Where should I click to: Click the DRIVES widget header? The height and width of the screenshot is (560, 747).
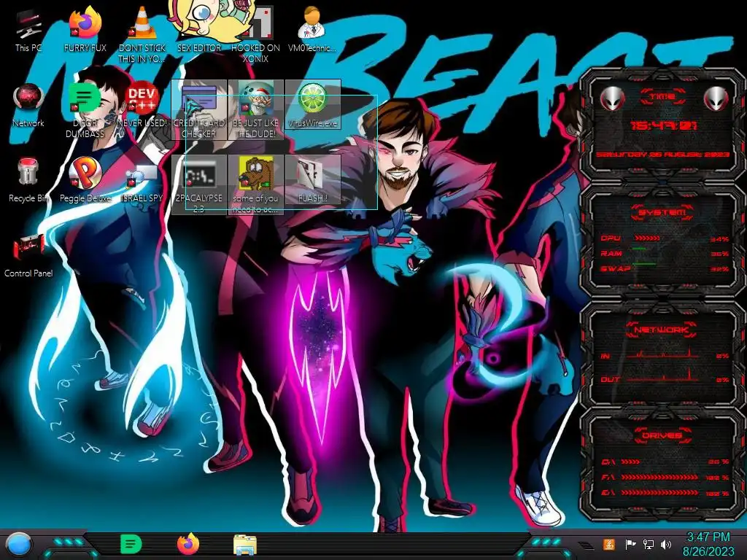[662, 435]
